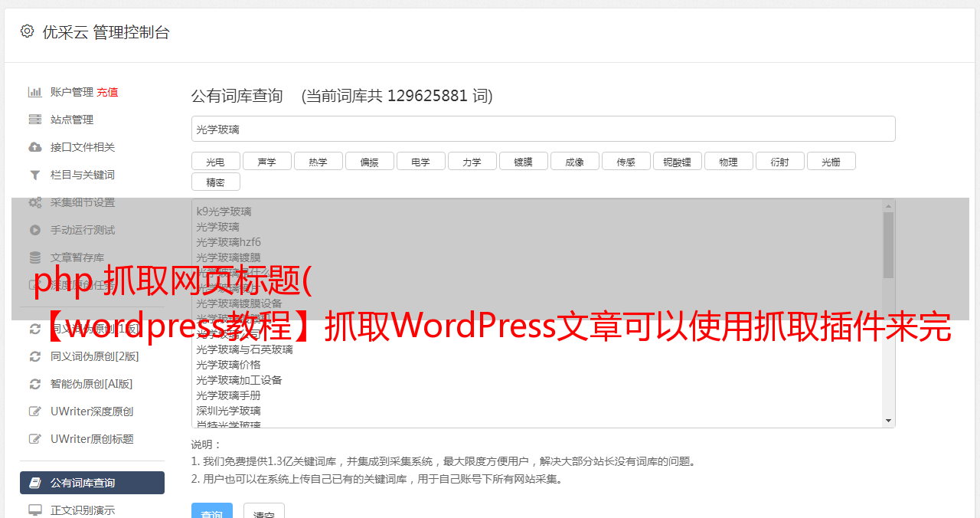Click the 物理 tag button
Image resolution: width=980 pixels, height=518 pixels.
(x=728, y=162)
